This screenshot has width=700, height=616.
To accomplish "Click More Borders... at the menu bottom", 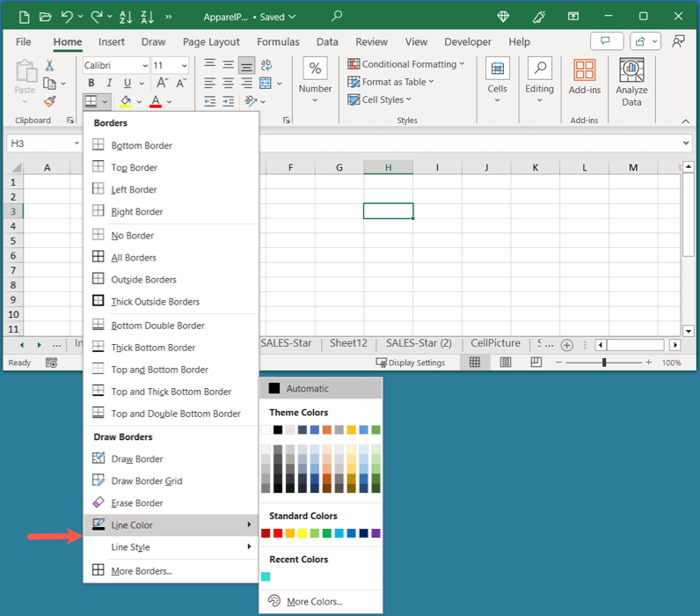I will tap(171, 571).
